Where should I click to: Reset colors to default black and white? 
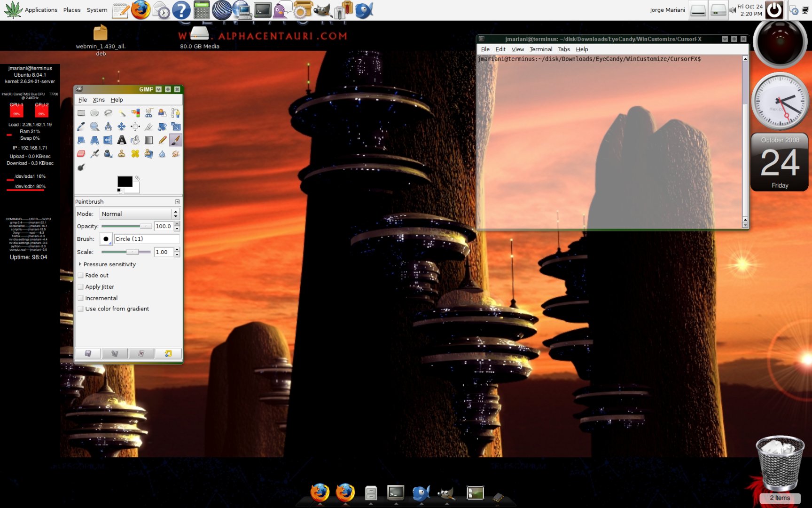coord(119,190)
